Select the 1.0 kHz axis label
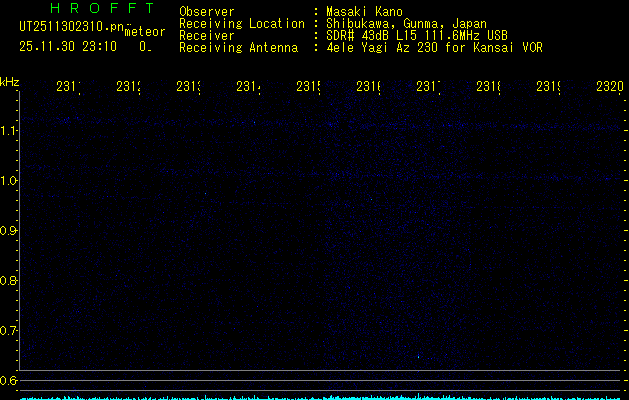Image resolution: width=629 pixels, height=400 pixels. pos(8,181)
